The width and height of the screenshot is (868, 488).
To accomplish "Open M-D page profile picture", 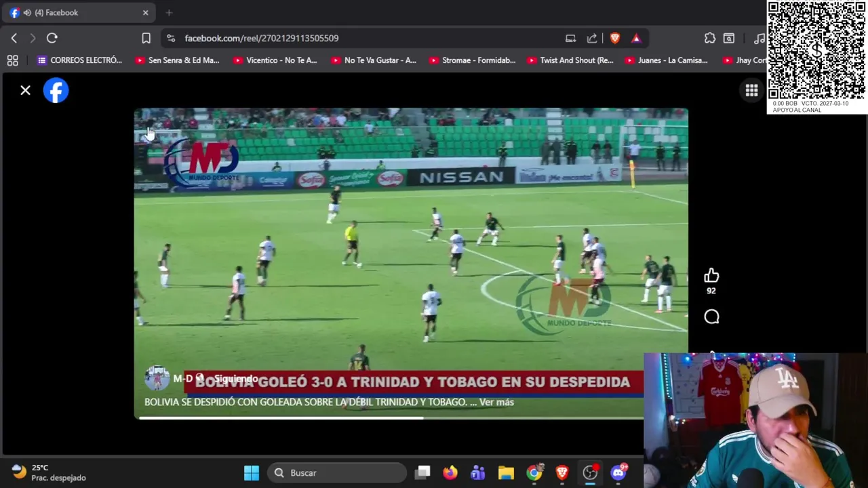I will (157, 378).
